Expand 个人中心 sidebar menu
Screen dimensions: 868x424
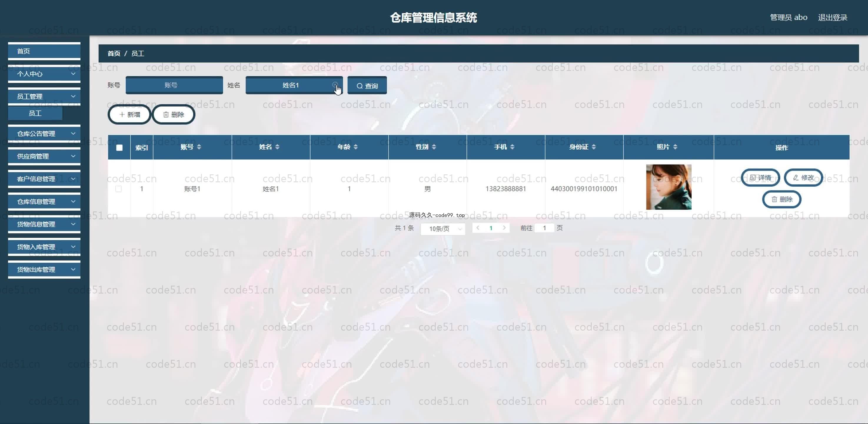tap(44, 74)
